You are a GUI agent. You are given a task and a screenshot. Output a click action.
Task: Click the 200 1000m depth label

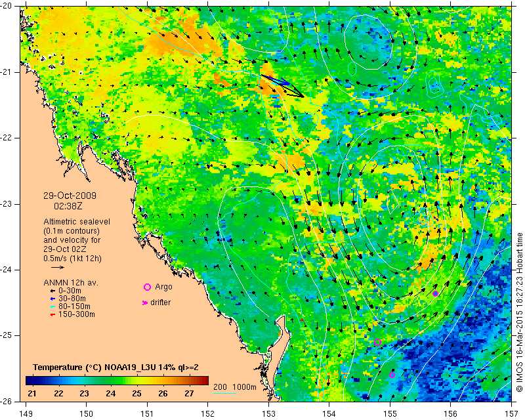coord(235,387)
